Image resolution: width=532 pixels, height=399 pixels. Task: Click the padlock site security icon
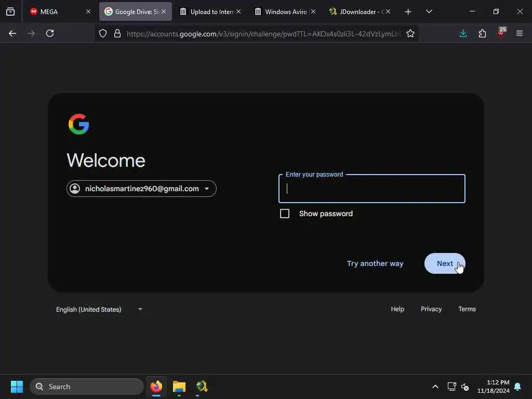pyautogui.click(x=117, y=33)
